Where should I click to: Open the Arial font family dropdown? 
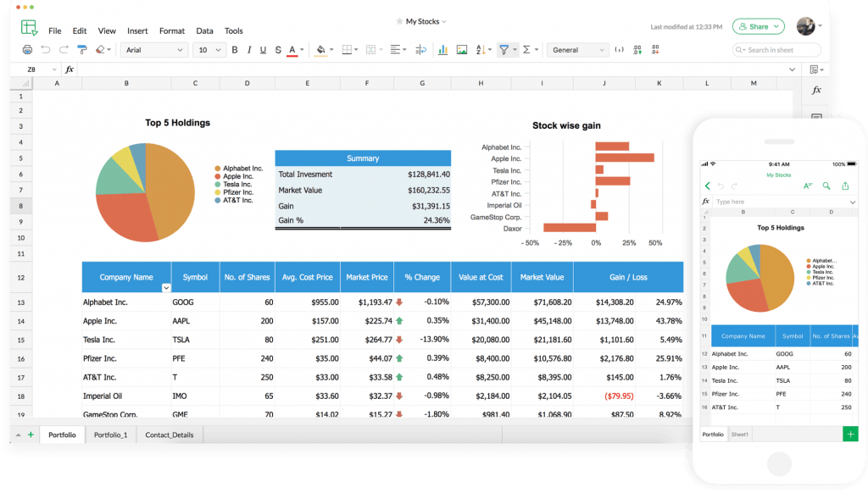(x=153, y=50)
